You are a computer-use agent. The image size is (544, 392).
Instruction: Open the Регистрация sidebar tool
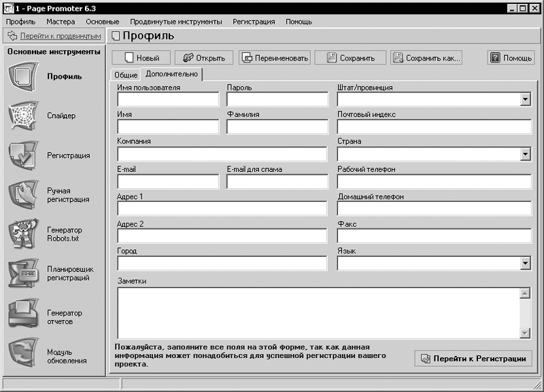tap(24, 156)
